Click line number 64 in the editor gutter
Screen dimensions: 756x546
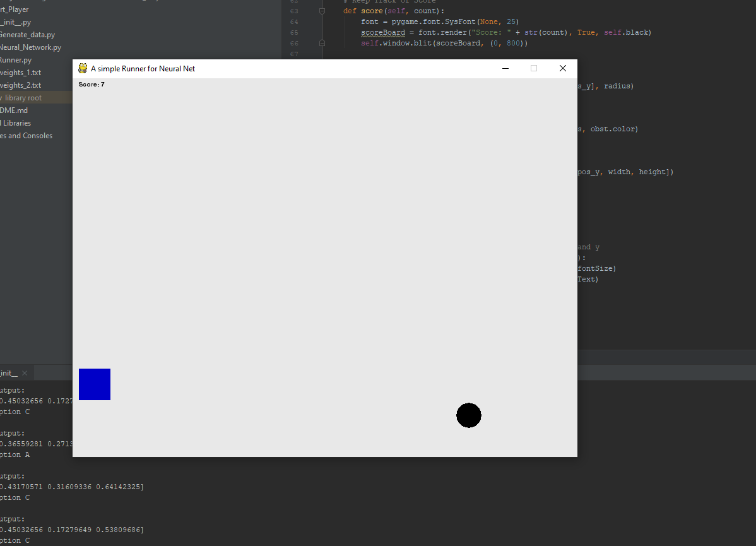pyautogui.click(x=294, y=21)
